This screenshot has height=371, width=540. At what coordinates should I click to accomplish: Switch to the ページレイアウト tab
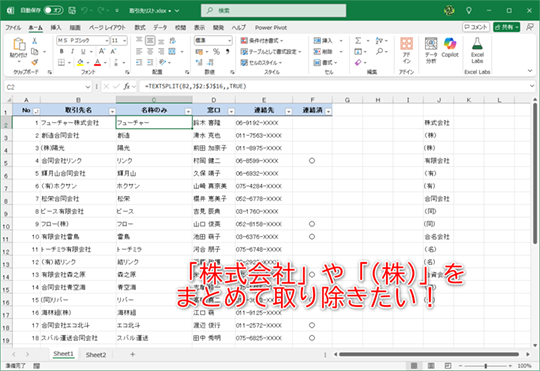(107, 28)
